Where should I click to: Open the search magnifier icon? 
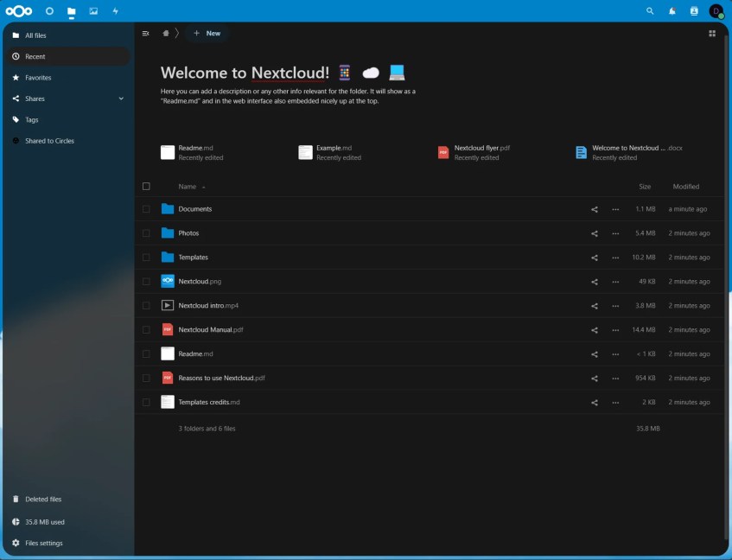[650, 10]
